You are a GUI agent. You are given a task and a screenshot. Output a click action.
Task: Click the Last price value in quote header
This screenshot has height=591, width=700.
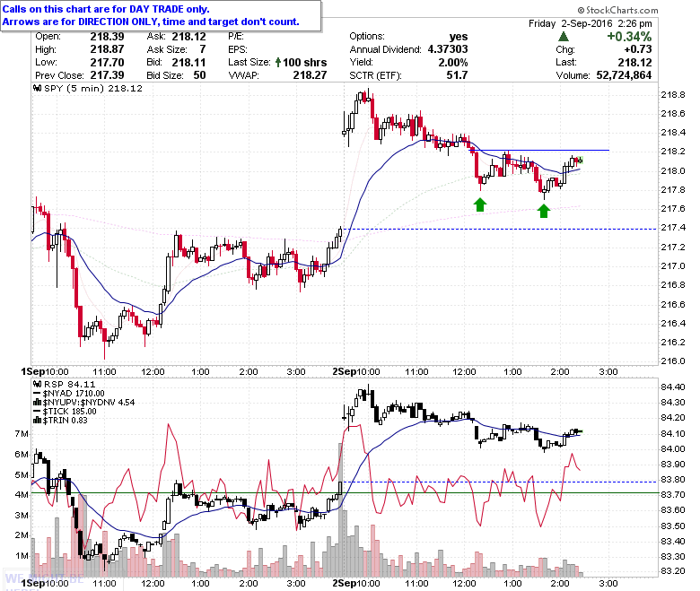click(x=634, y=63)
